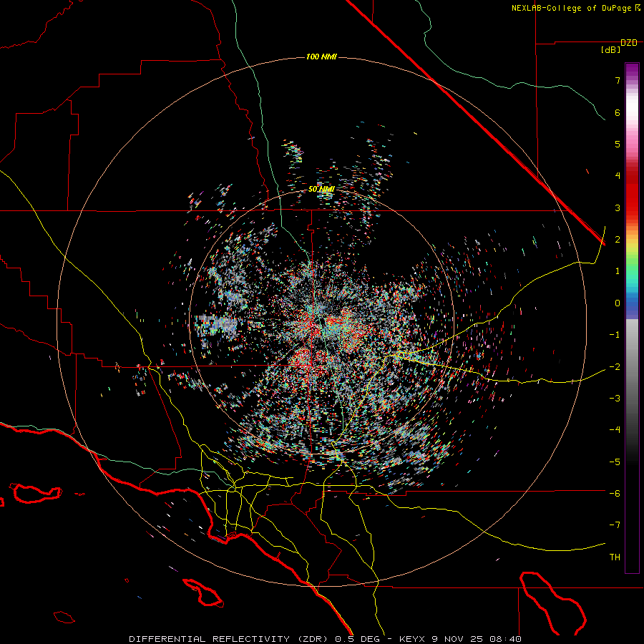Click the -7 value on color scale
644x644 pixels.
click(615, 525)
